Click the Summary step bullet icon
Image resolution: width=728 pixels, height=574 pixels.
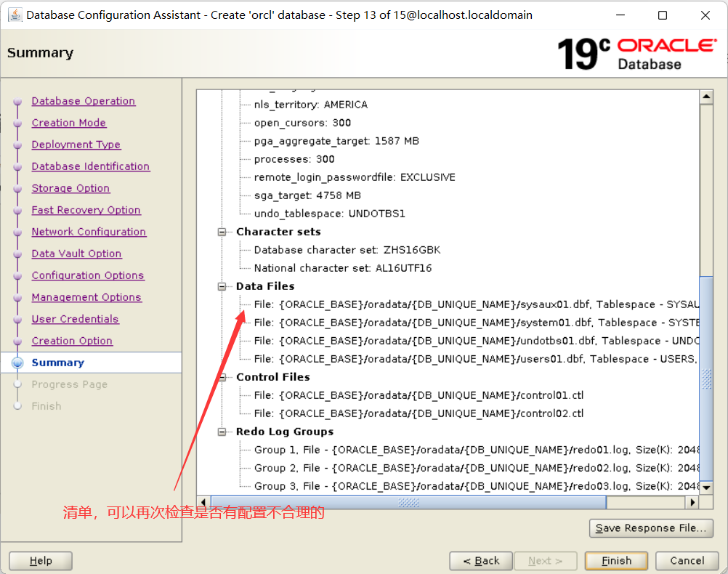17,363
